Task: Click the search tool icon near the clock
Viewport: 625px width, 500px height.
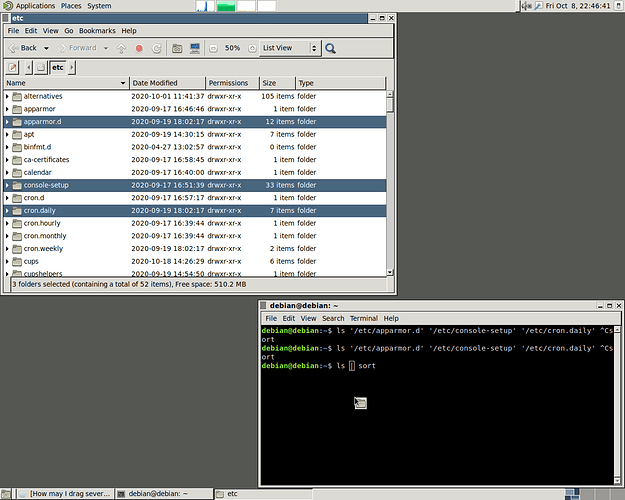Action: point(538,6)
